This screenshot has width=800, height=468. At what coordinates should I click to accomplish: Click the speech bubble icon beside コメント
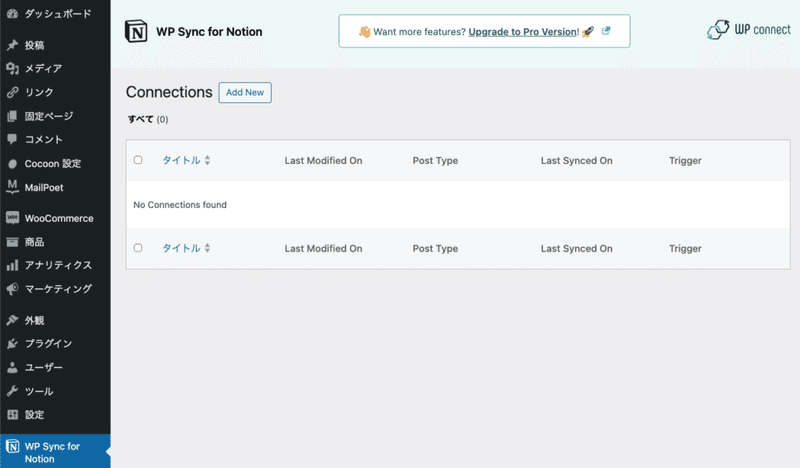pyautogui.click(x=12, y=139)
